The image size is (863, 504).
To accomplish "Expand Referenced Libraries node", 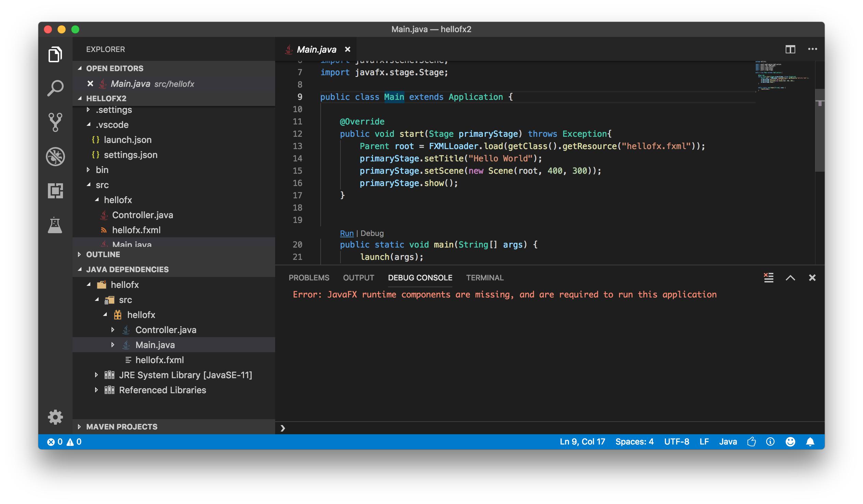I will pyautogui.click(x=96, y=390).
